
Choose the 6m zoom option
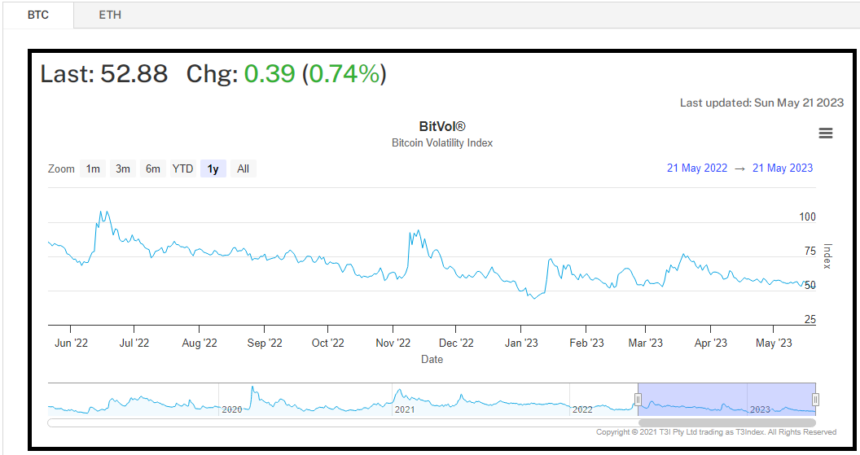pos(153,169)
